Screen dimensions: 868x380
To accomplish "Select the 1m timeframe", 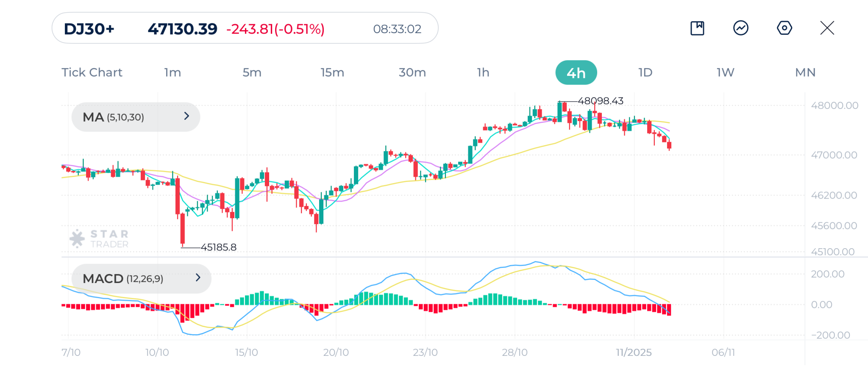I will point(172,72).
